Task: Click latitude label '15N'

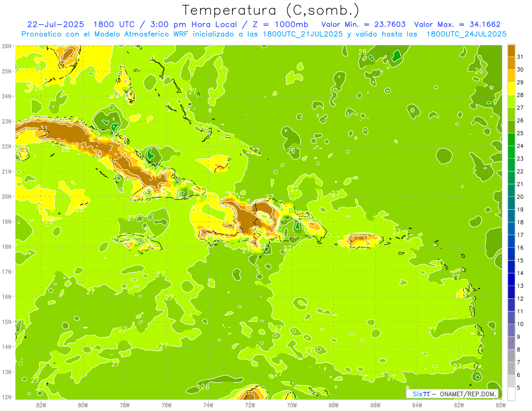Action: [7, 322]
